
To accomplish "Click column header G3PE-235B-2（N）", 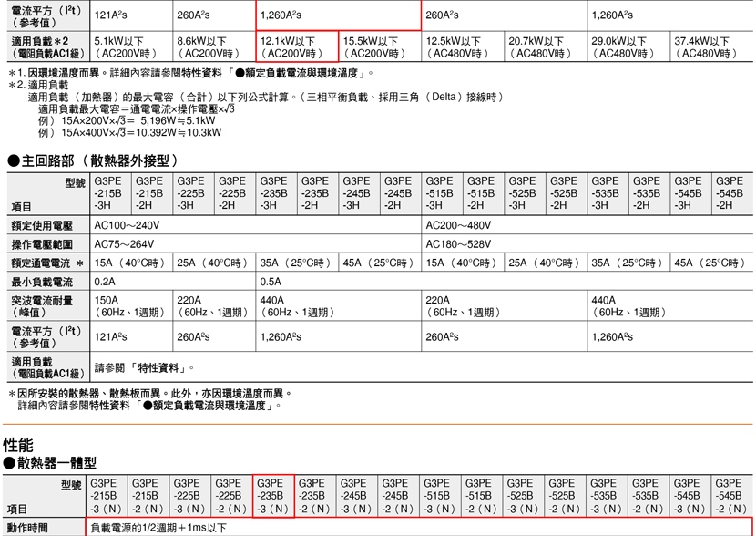I will click(315, 497).
